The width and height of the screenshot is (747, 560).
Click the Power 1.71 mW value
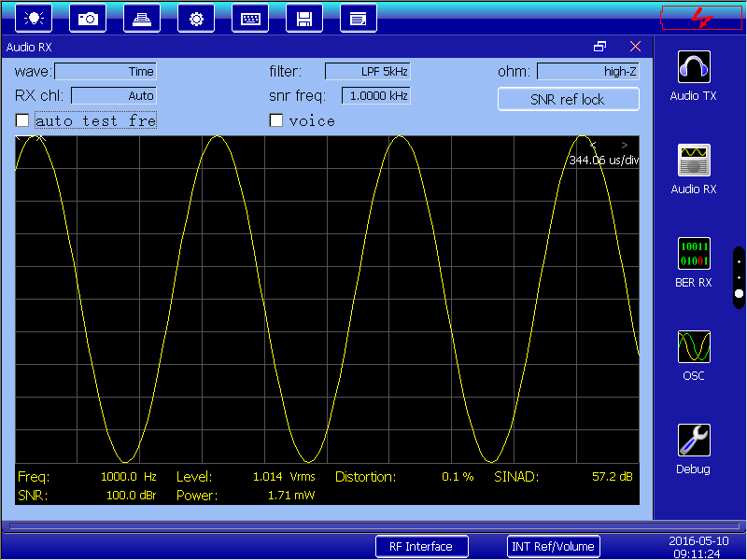coord(291,496)
